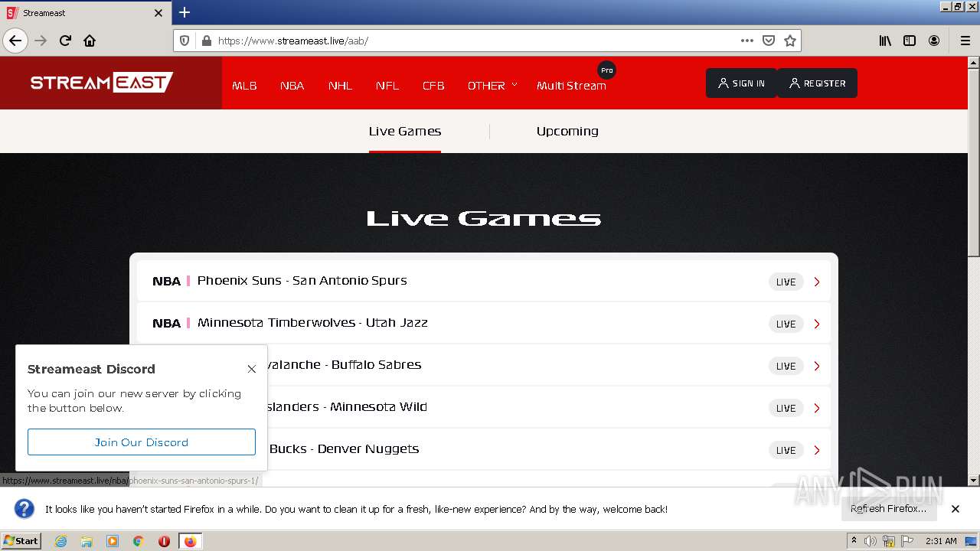This screenshot has height=551, width=980.
Task: Switch to Upcoming tab
Action: [567, 131]
